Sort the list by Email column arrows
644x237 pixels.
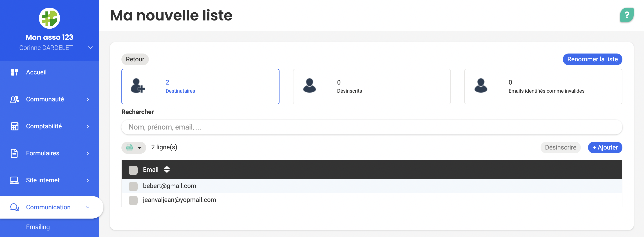point(167,170)
